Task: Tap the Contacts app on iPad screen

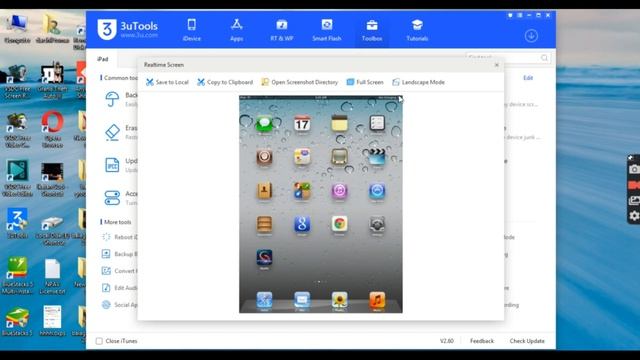Action: click(264, 191)
